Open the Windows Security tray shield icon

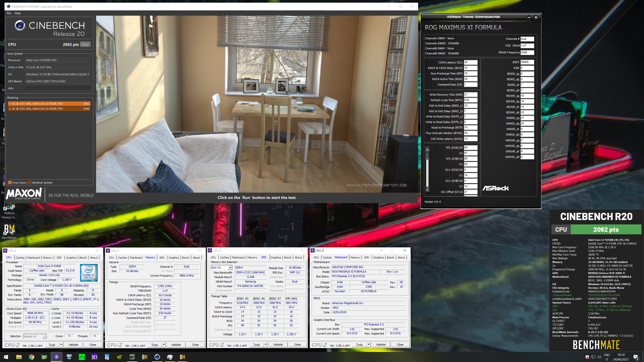(587, 357)
